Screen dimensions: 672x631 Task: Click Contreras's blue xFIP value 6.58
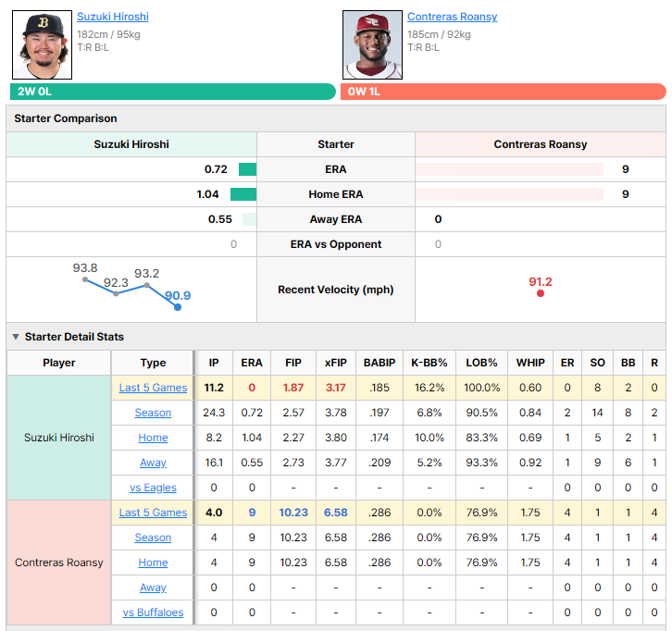[336, 513]
